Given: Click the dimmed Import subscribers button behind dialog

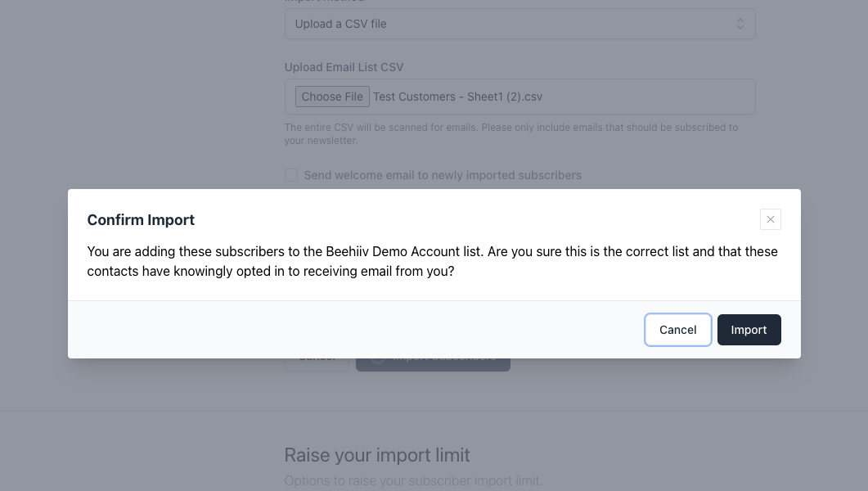Looking at the screenshot, I should (433, 364).
